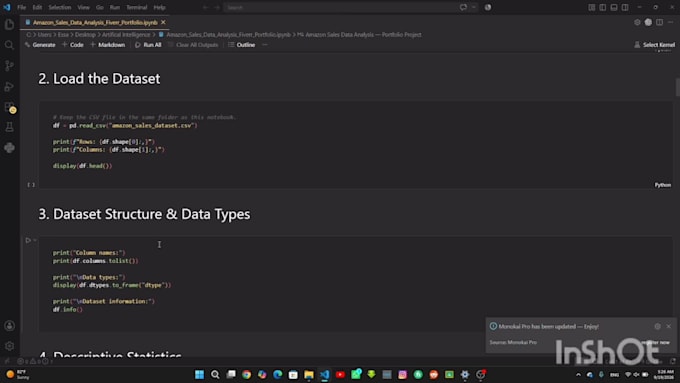The height and width of the screenshot is (383, 680).
Task: Open the Source Control view
Action: click(x=9, y=66)
